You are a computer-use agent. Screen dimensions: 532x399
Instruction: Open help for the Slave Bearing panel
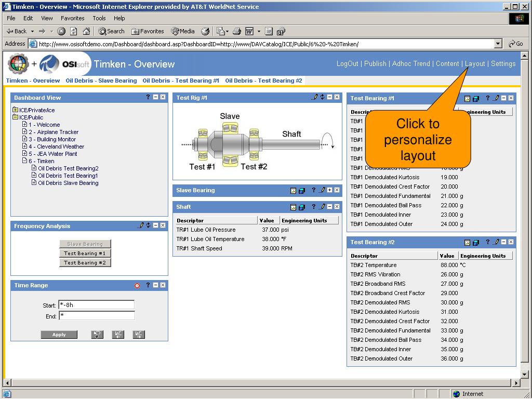(313, 190)
